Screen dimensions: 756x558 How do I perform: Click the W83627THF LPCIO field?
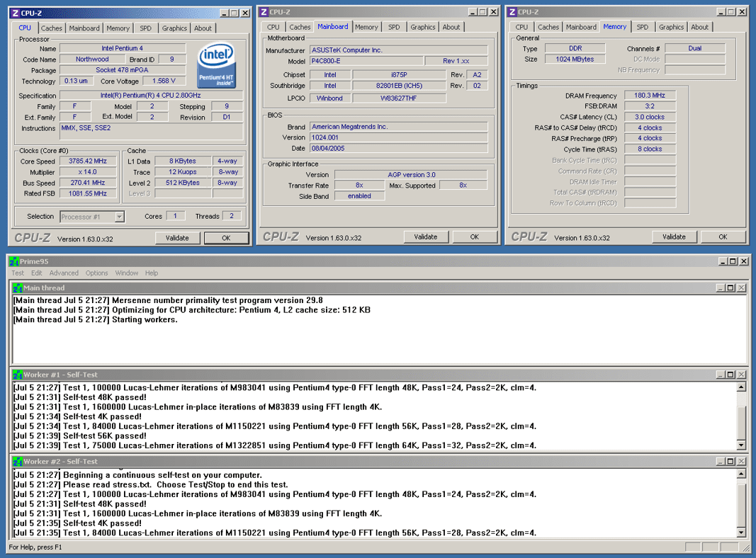click(399, 98)
